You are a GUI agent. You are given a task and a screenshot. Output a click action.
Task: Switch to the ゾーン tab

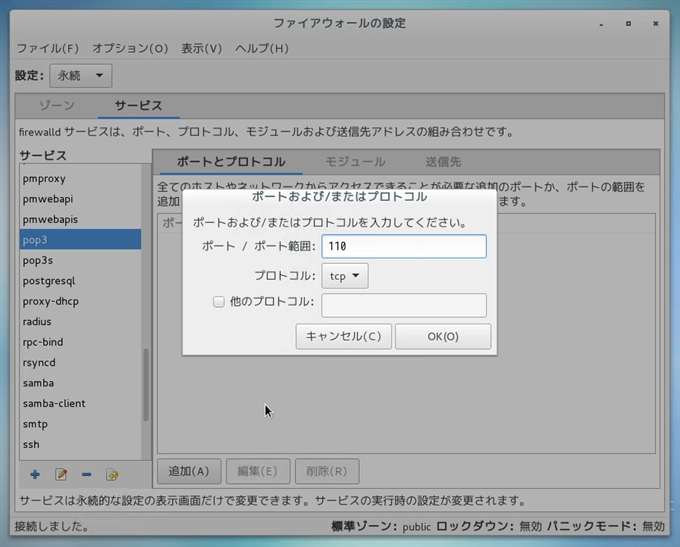pyautogui.click(x=57, y=105)
